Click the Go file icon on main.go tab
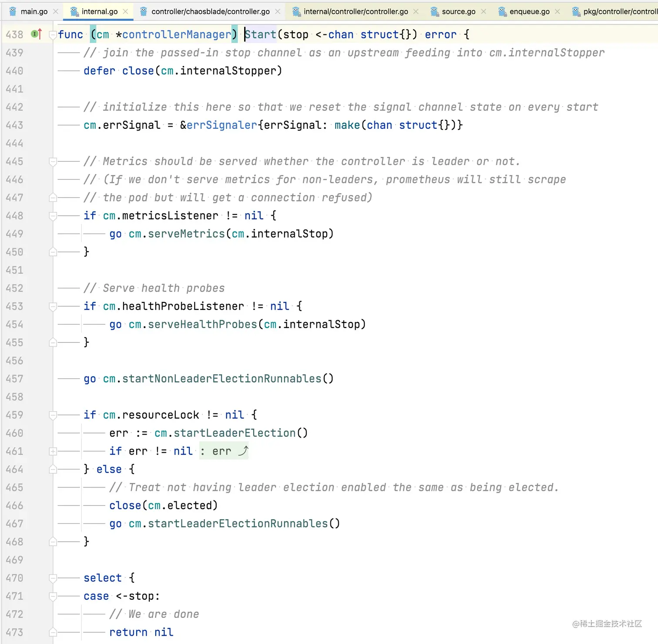658x644 pixels. (x=13, y=11)
